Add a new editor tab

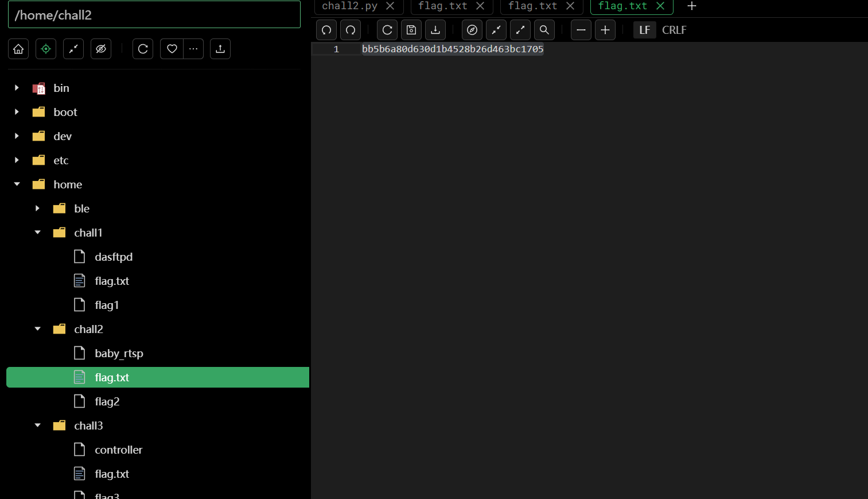point(692,6)
